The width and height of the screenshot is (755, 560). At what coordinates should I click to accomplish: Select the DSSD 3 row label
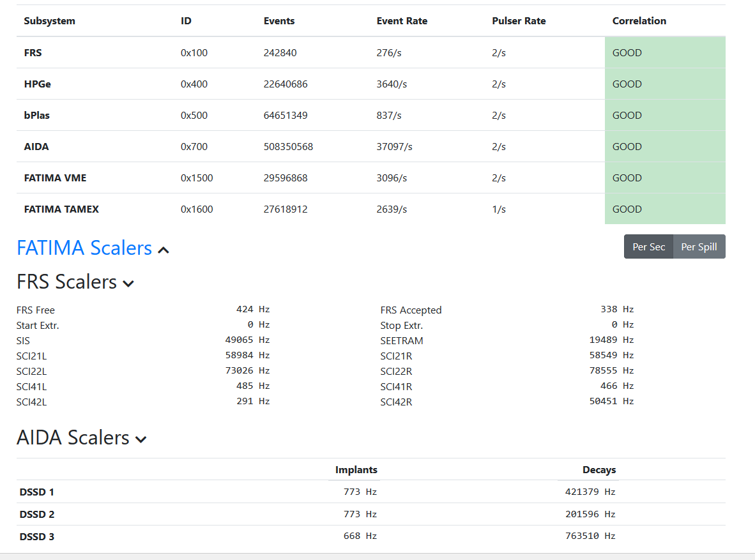pos(36,536)
